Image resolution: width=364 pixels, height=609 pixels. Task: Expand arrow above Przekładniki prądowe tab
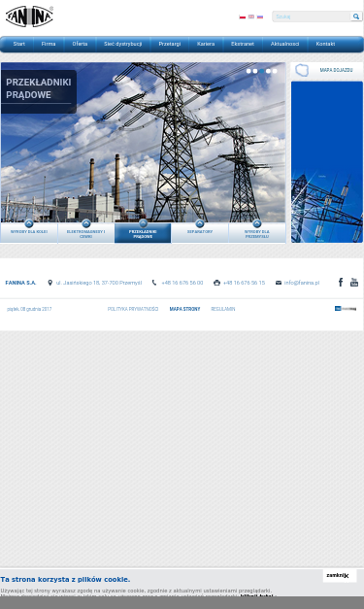click(143, 223)
